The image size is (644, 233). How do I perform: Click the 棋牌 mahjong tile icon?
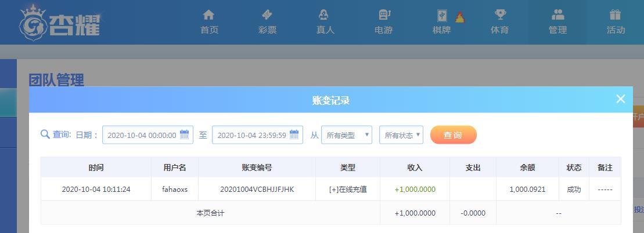(x=441, y=16)
